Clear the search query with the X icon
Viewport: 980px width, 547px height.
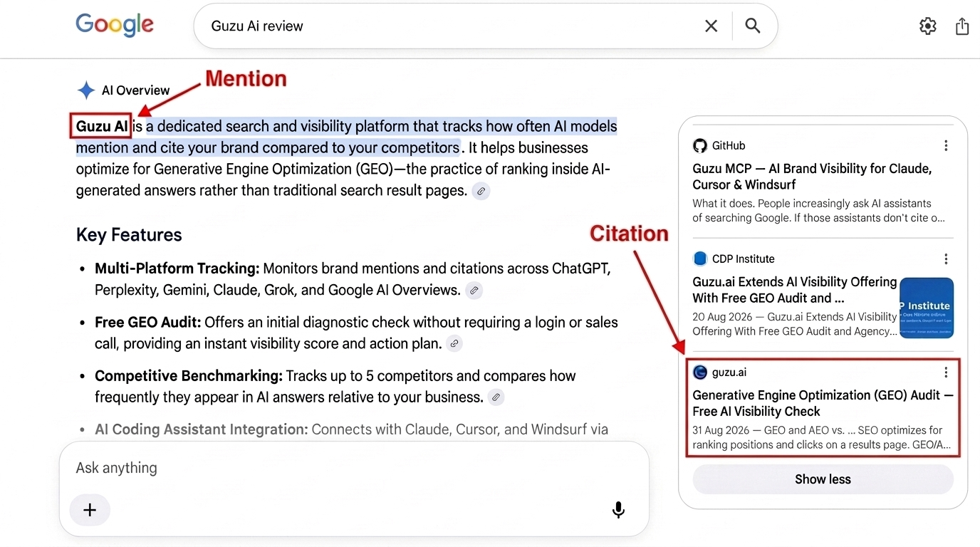pyautogui.click(x=711, y=26)
